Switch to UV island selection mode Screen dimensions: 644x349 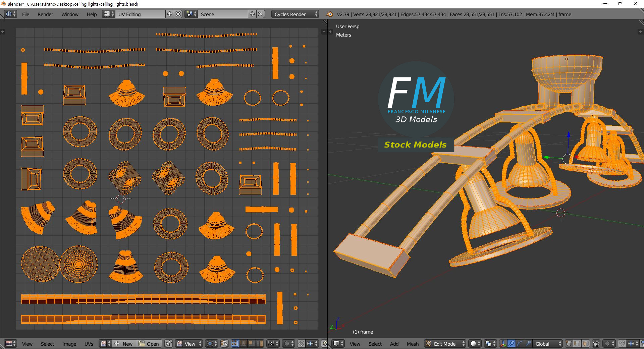(x=260, y=344)
